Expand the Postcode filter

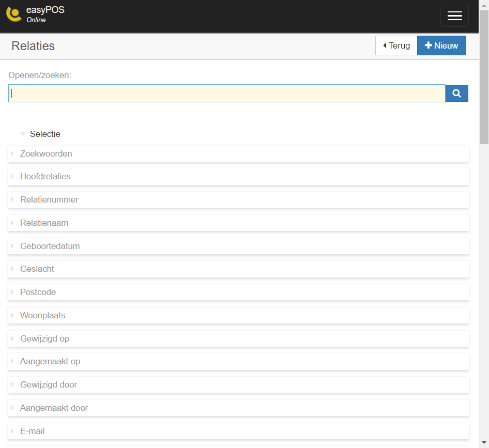[x=239, y=292]
